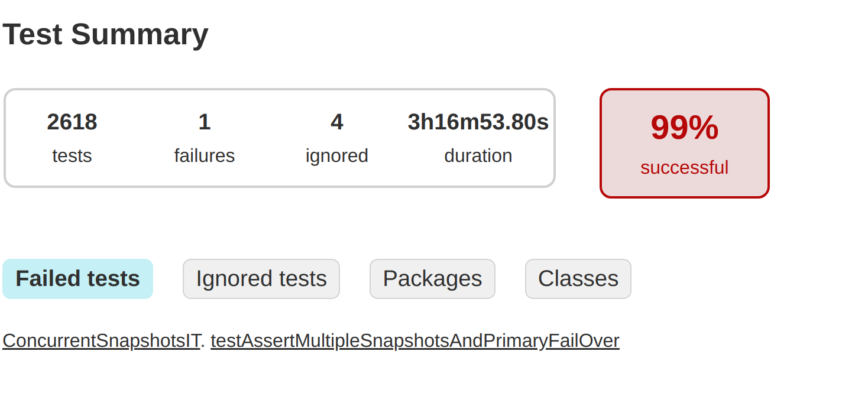Click the 4 ignored counter

tap(336, 122)
